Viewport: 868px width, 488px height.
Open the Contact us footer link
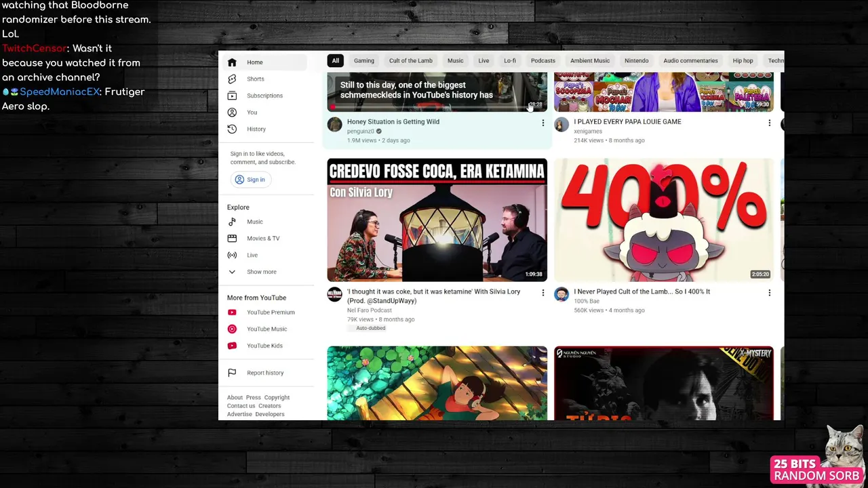tap(241, 406)
